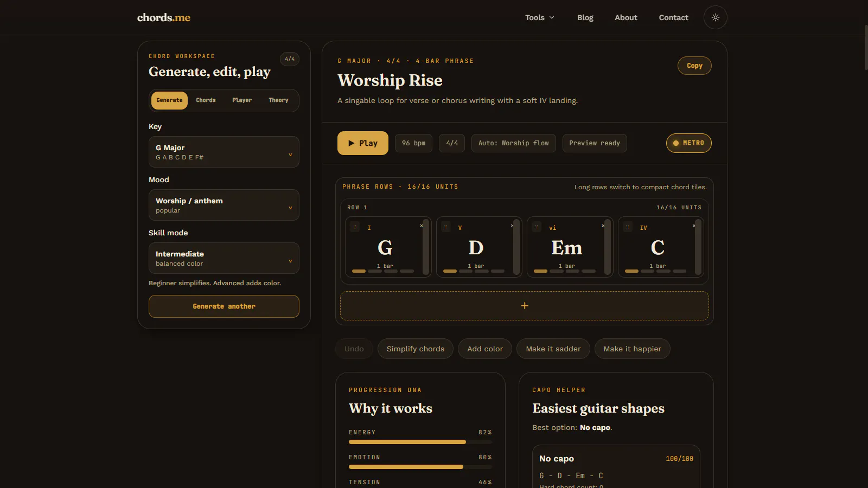Open the Skill mode dropdown showing Intermediate

coord(224,258)
